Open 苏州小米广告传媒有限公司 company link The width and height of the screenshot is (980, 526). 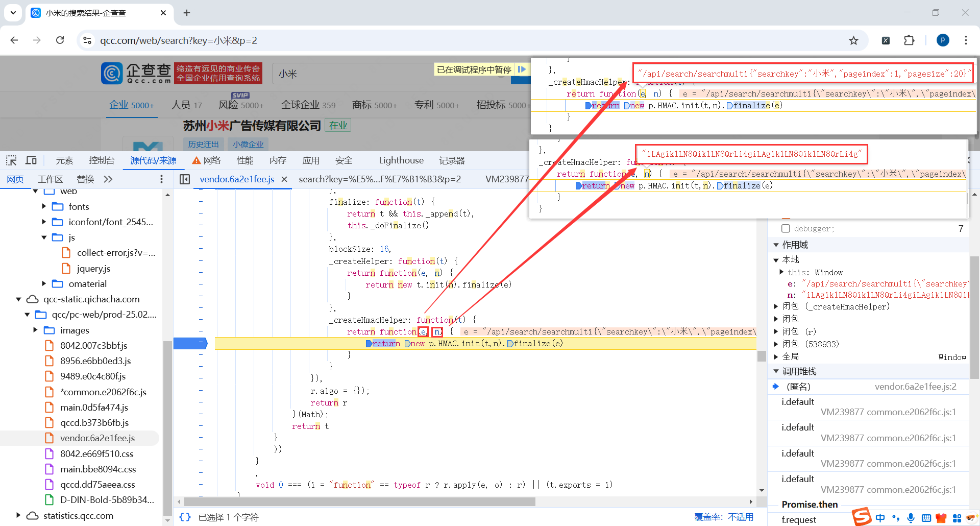point(252,126)
